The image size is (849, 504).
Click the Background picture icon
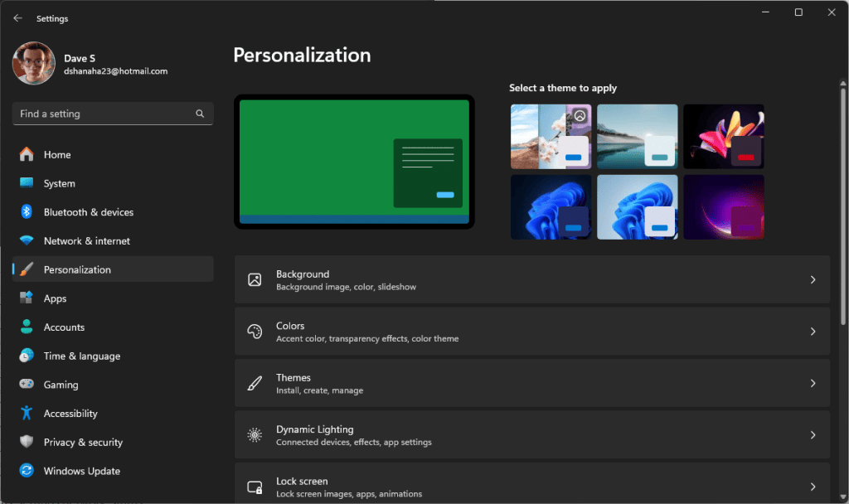255,279
